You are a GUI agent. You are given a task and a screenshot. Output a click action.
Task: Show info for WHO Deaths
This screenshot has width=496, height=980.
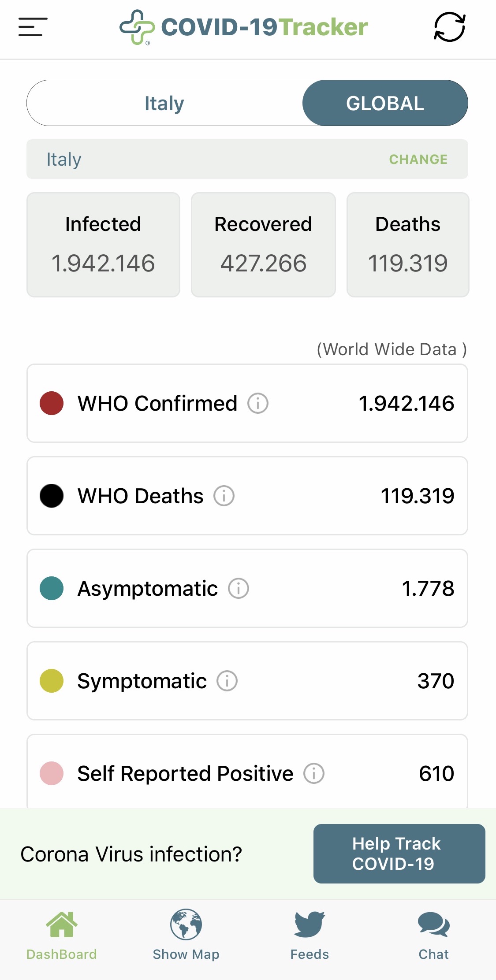pos(224,496)
